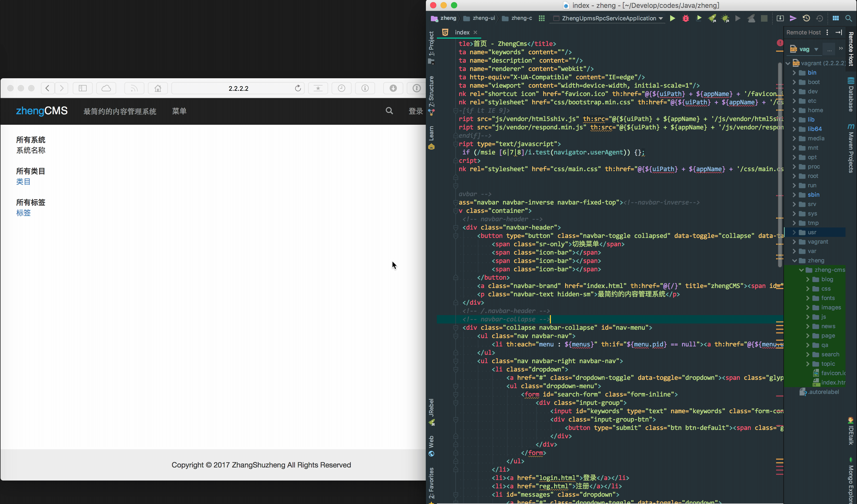
Task: Open the 菜单 menu in navbar
Action: click(179, 111)
